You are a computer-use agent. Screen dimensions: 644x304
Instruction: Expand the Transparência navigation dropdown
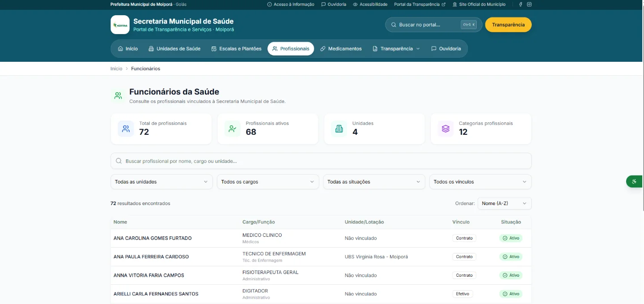pyautogui.click(x=396, y=49)
